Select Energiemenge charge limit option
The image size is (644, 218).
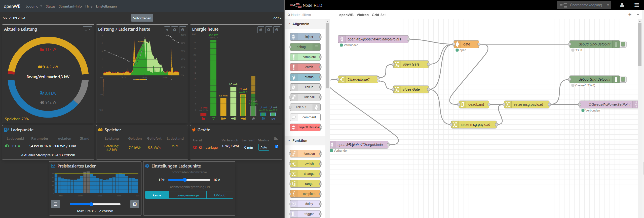187,195
